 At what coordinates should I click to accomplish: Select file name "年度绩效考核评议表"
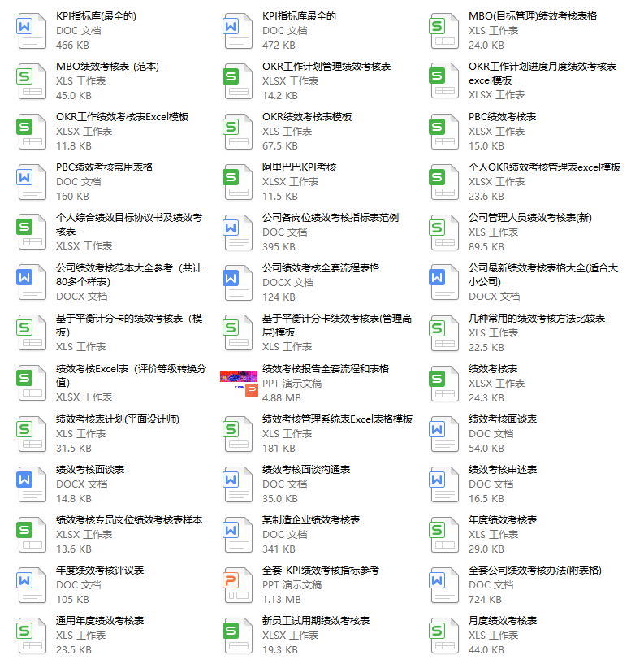(100, 571)
